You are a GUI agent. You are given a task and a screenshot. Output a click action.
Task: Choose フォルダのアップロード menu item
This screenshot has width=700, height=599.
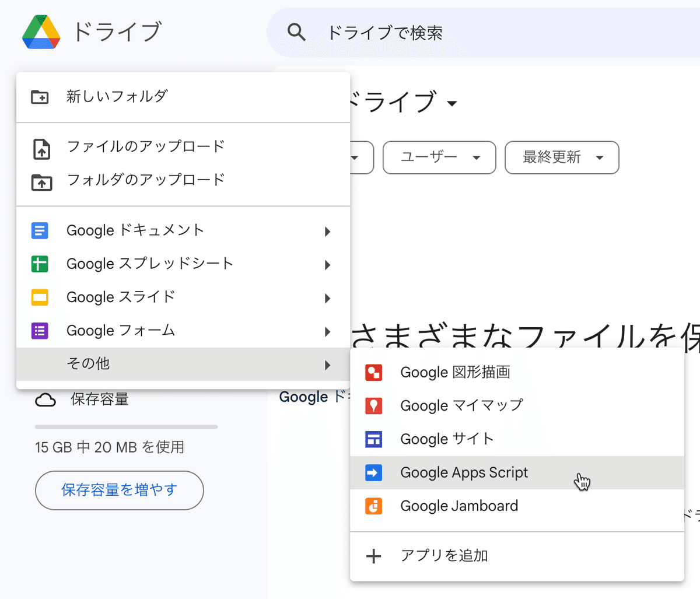(183, 180)
